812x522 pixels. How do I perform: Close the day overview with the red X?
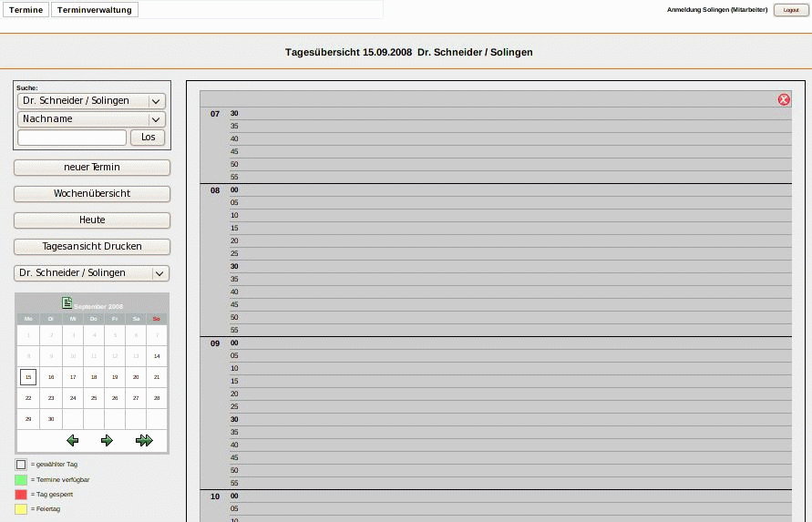784,99
